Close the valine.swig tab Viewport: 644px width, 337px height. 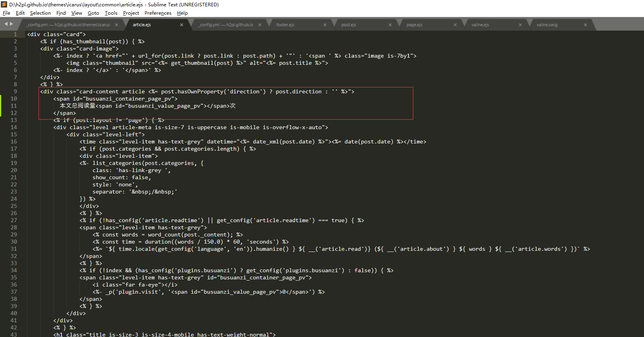(585, 25)
